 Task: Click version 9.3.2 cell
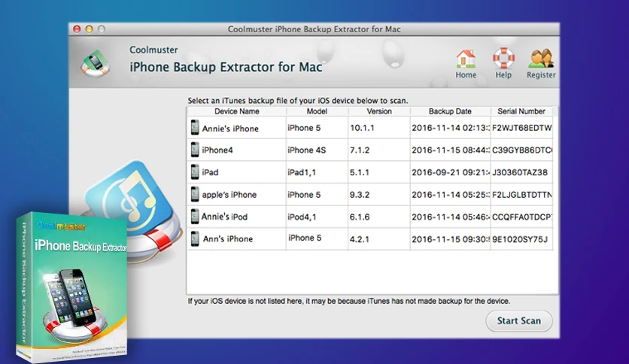[x=379, y=195]
